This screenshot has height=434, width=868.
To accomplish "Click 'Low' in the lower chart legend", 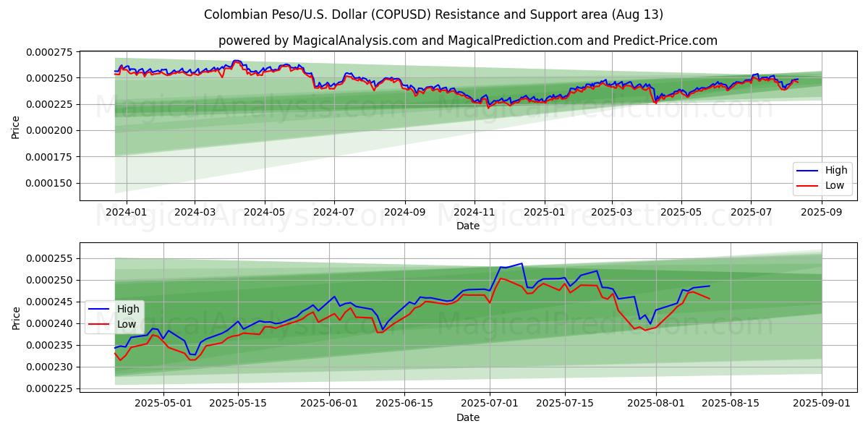I will (x=127, y=323).
